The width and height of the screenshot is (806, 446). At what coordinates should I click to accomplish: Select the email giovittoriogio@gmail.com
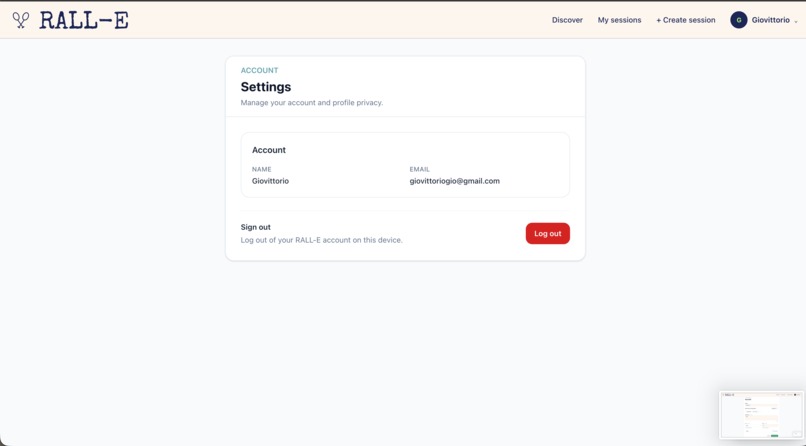pos(454,181)
